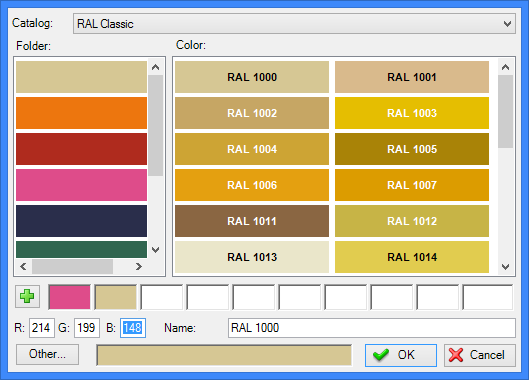Select the RAL 1003 yellow swatch

tap(412, 113)
